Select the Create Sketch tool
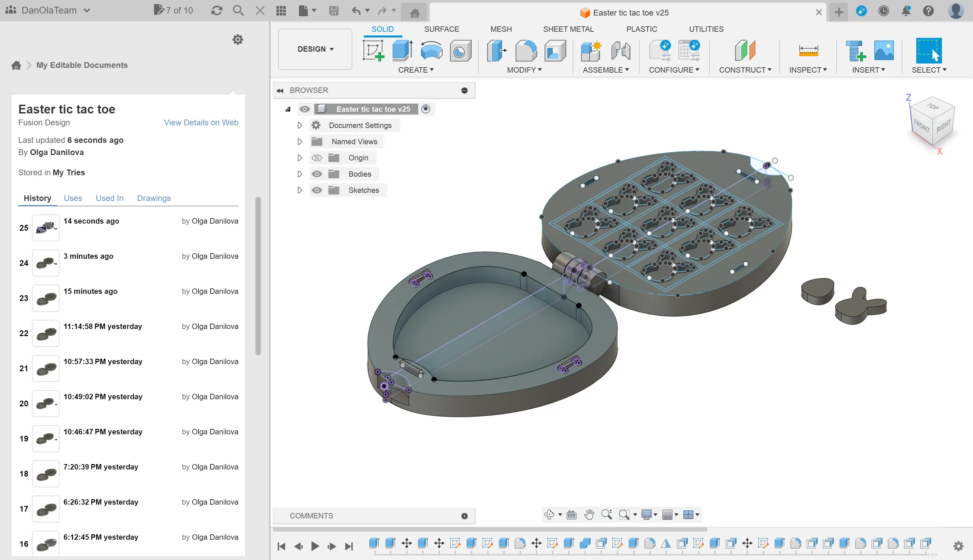Viewport: 973px width, 560px height. 373,50
